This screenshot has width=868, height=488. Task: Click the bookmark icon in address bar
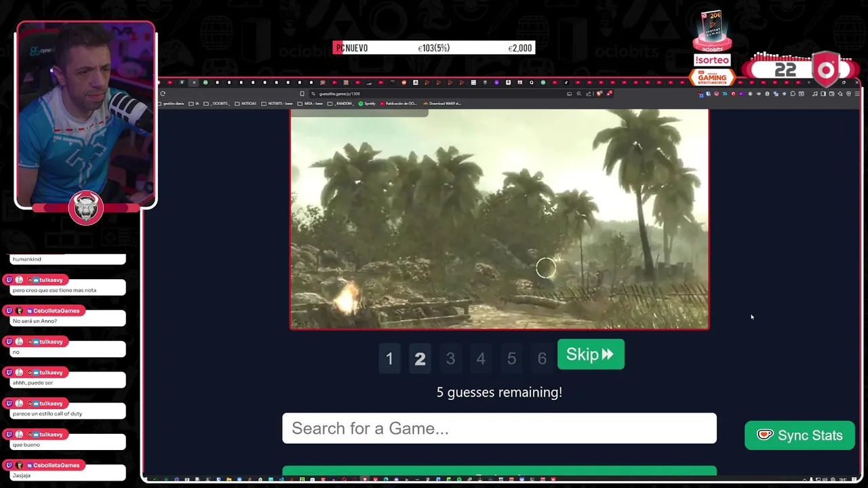[302, 94]
